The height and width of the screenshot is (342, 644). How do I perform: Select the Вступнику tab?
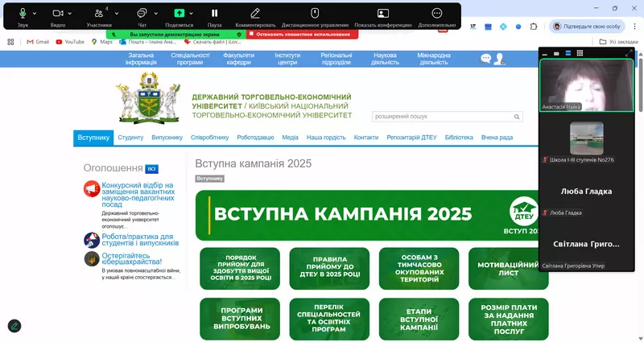pos(93,138)
